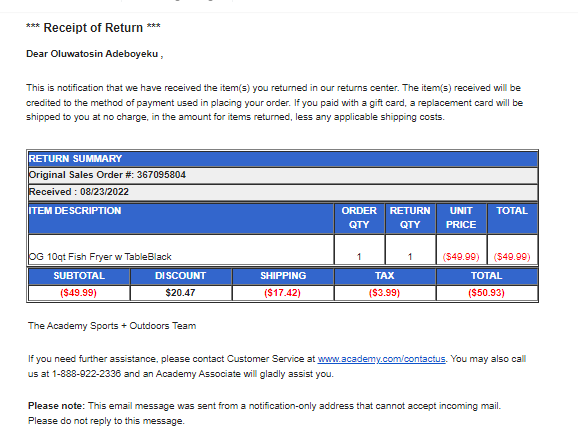Click the tax value ($3.99)
578x433 pixels.
[384, 293]
